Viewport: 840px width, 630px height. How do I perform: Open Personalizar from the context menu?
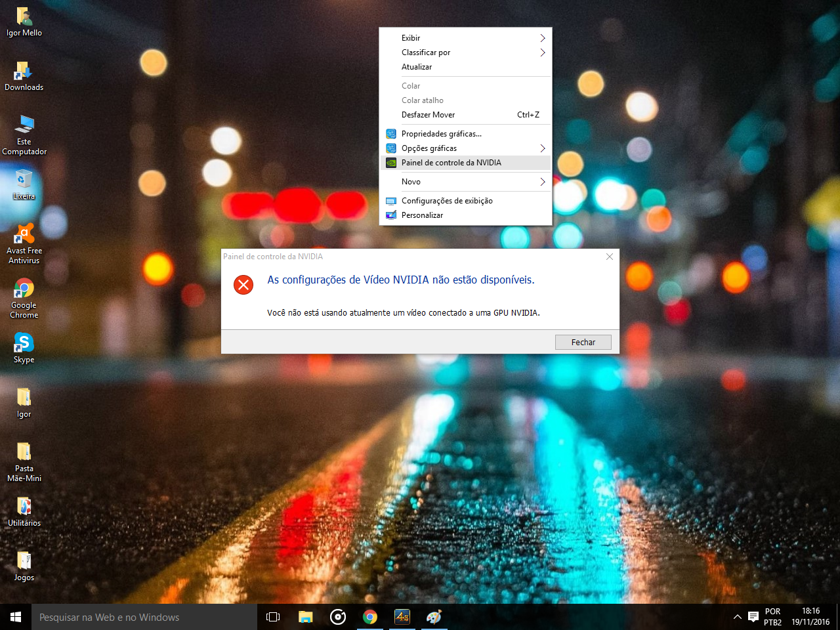466,215
